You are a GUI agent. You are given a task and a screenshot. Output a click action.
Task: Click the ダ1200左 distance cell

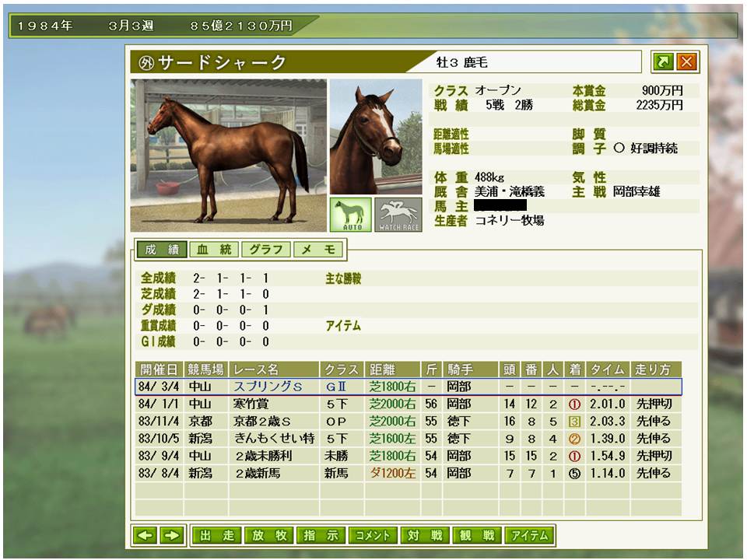point(392,474)
